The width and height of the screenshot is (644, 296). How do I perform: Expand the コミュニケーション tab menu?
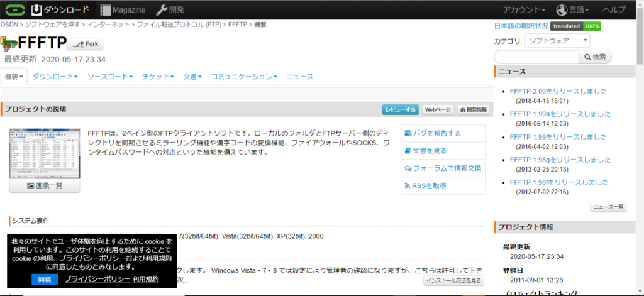pyautogui.click(x=244, y=77)
